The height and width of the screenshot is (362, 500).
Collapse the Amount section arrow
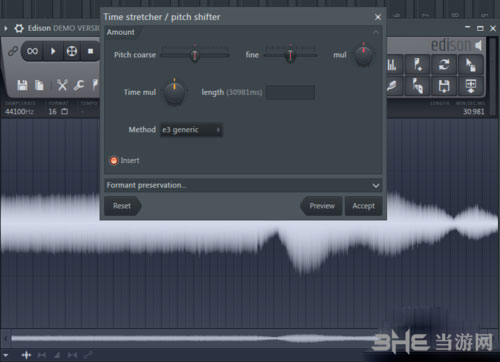pos(376,32)
